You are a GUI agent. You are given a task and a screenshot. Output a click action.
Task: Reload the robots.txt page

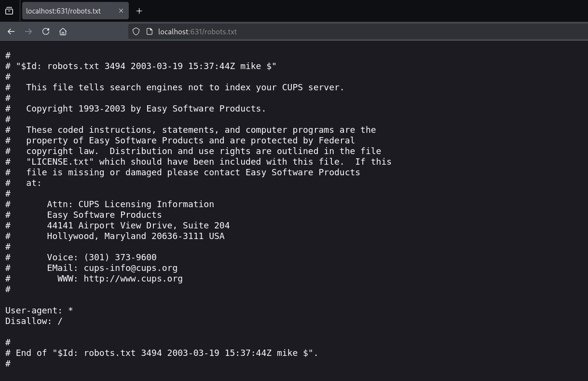point(46,31)
